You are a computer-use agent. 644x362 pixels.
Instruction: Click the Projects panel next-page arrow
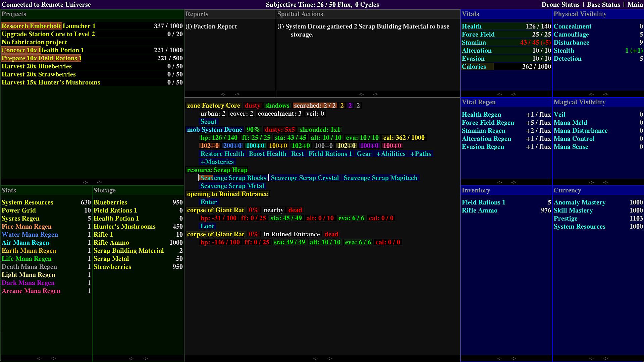(x=99, y=182)
